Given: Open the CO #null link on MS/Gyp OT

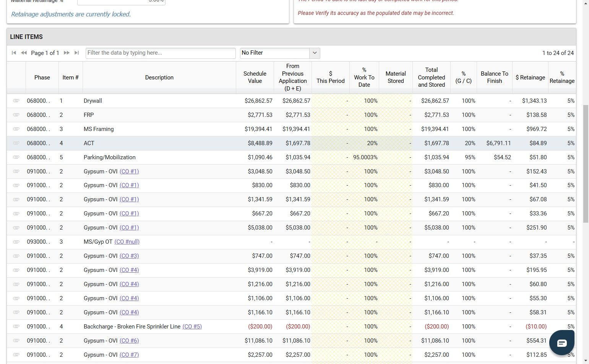Looking at the screenshot, I should (x=127, y=242).
